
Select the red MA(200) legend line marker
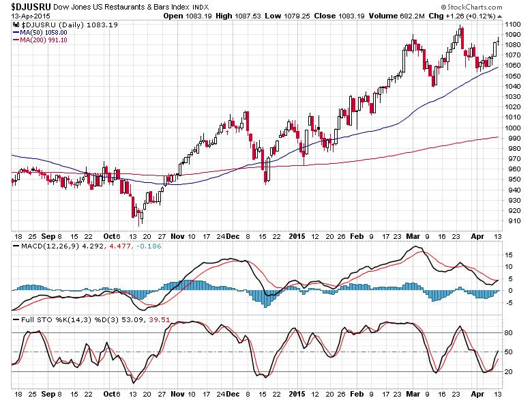[x=16, y=40]
